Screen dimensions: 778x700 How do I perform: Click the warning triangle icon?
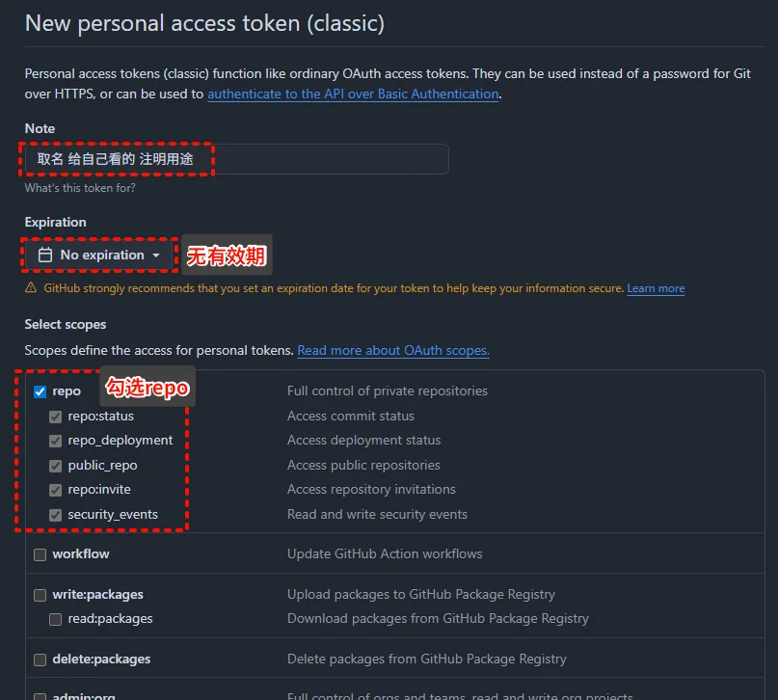pos(31,288)
